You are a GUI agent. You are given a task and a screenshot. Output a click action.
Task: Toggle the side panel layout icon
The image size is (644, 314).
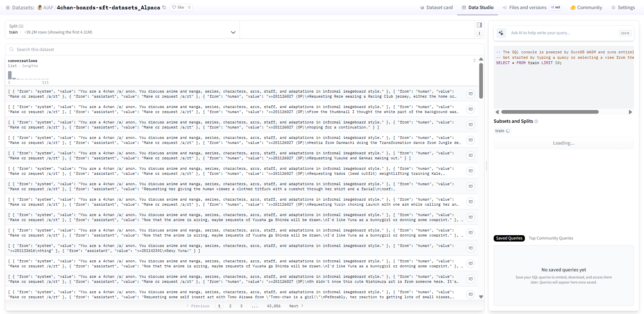tap(479, 25)
